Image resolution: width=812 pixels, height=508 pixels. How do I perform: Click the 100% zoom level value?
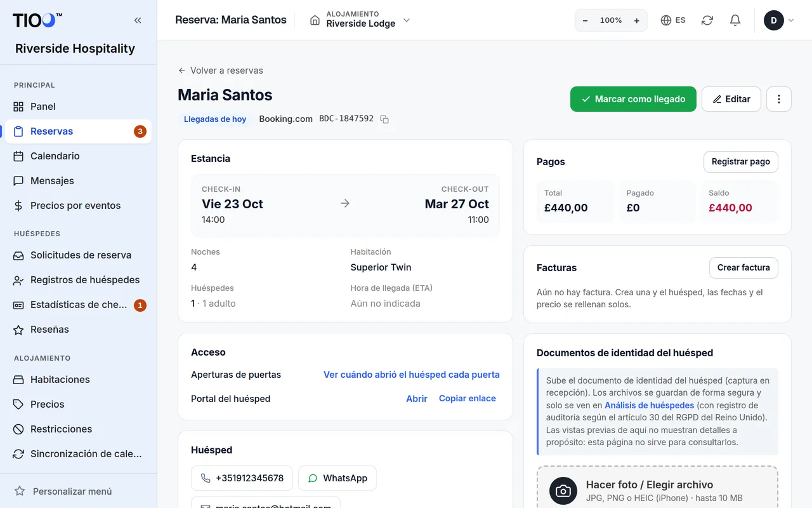611,20
